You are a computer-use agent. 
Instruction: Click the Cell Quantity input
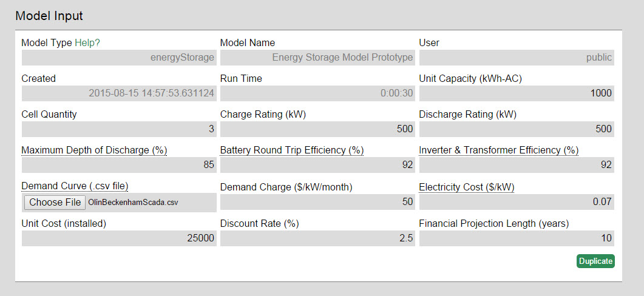pos(119,129)
